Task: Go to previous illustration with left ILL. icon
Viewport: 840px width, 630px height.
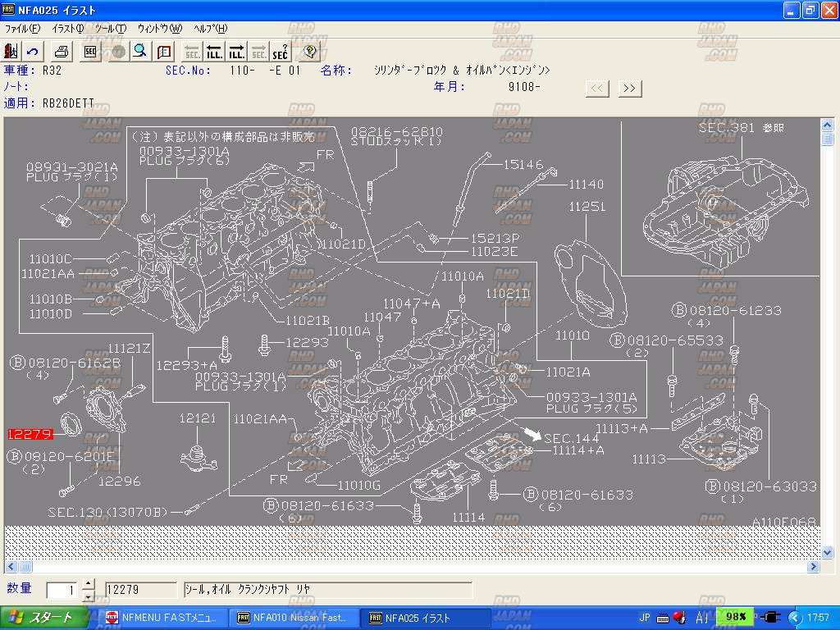Action: pos(214,52)
